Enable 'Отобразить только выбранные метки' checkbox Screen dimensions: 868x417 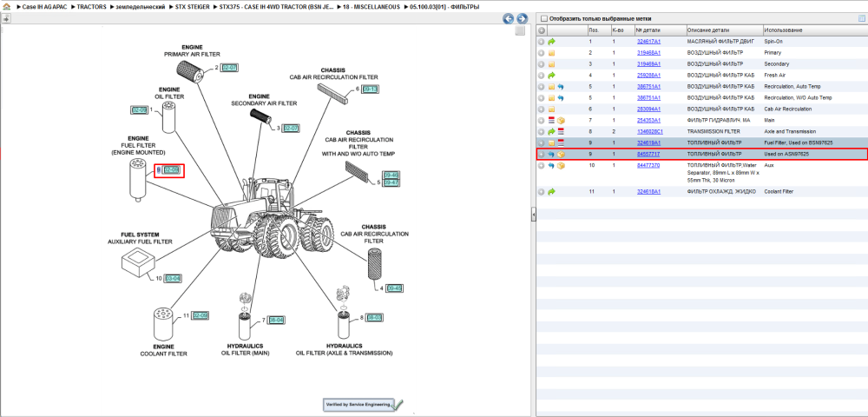point(543,18)
